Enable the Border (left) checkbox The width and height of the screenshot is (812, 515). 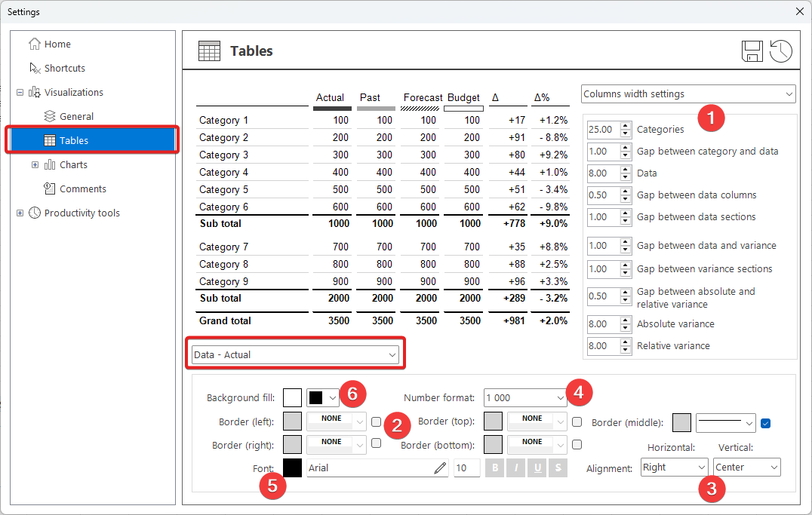pyautogui.click(x=377, y=422)
